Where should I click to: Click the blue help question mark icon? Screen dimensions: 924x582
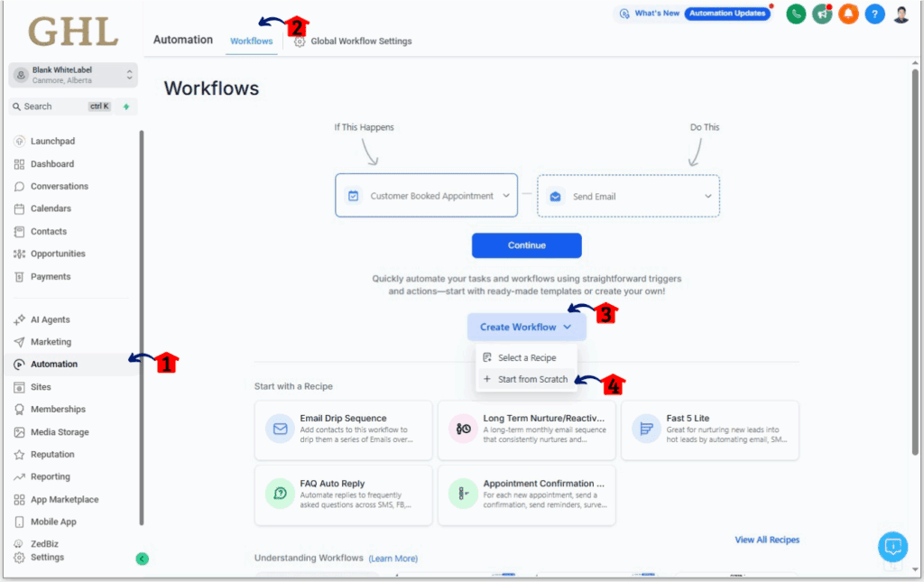[874, 14]
